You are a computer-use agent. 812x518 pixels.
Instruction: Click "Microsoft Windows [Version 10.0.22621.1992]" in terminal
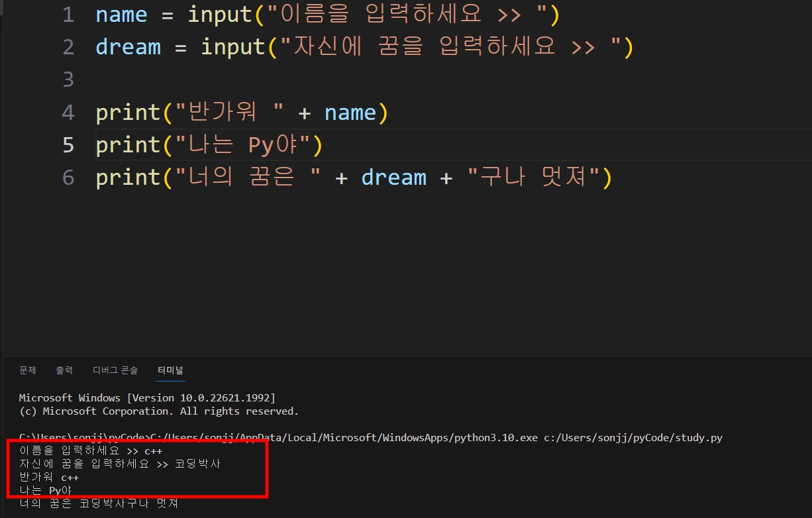pos(147,398)
